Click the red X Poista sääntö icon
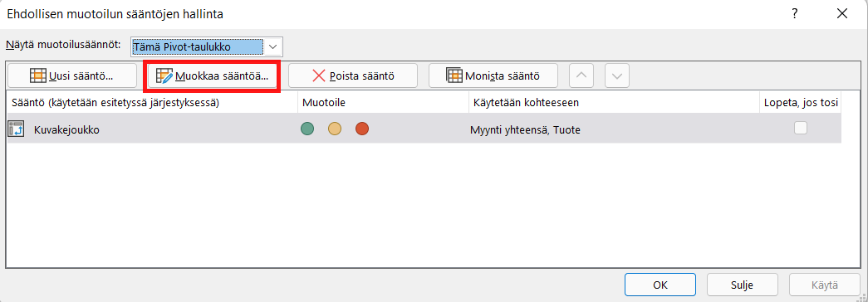Image resolution: width=868 pixels, height=302 pixels. pyautogui.click(x=319, y=75)
